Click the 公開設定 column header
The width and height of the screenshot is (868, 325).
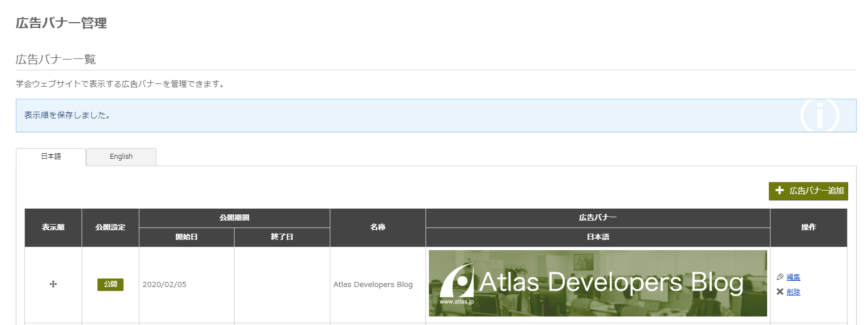point(110,227)
